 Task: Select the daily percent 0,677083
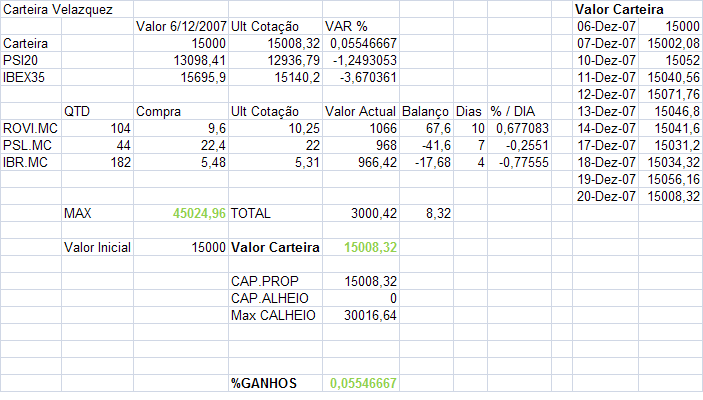click(x=522, y=129)
